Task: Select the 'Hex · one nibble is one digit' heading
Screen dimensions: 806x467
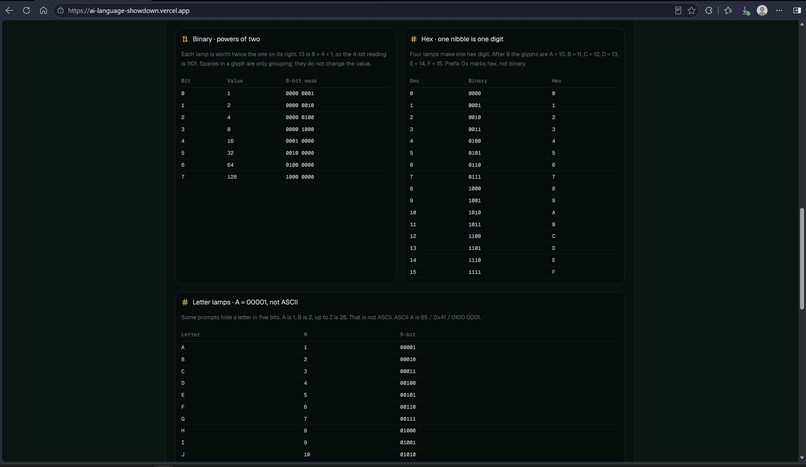Action: pyautogui.click(x=462, y=39)
